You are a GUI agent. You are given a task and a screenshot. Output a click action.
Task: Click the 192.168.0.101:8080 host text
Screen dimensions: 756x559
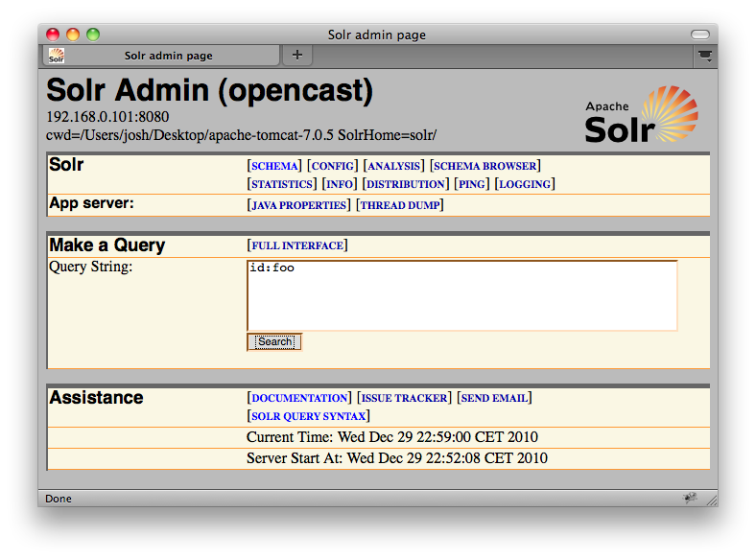coord(107,117)
